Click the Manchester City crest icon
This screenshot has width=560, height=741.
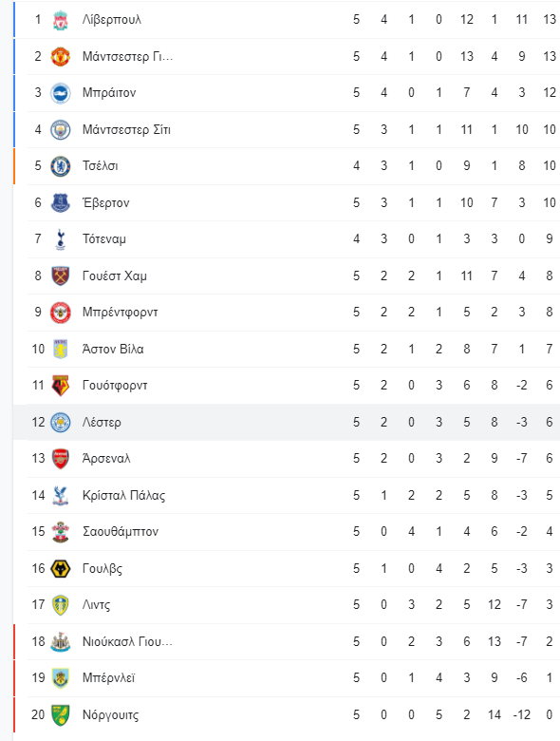(x=61, y=129)
